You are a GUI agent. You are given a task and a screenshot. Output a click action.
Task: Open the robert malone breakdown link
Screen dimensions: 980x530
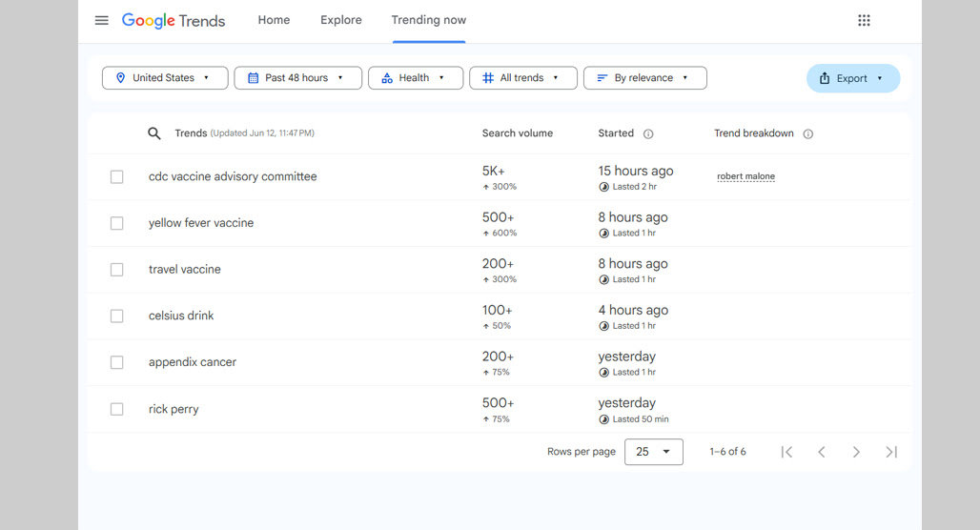coord(745,177)
